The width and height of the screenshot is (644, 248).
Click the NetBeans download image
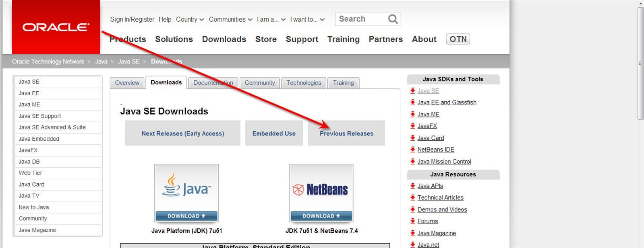coord(321,193)
